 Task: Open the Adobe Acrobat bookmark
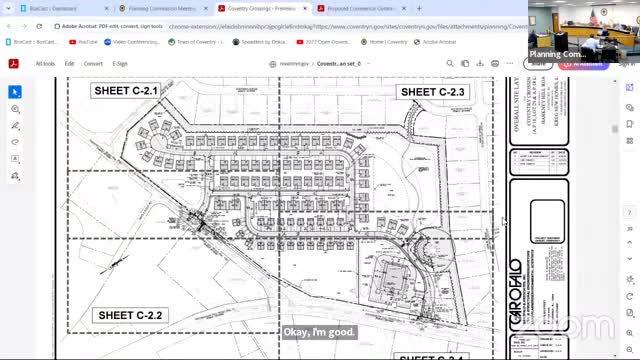point(435,42)
